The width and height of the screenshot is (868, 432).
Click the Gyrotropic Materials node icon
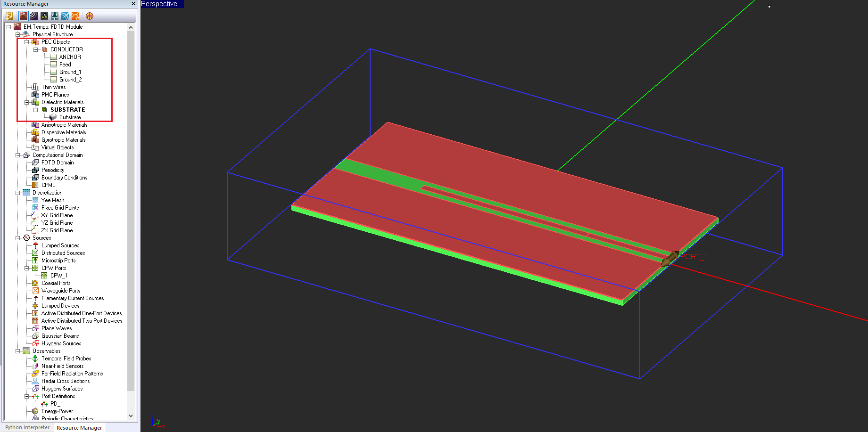[x=35, y=140]
